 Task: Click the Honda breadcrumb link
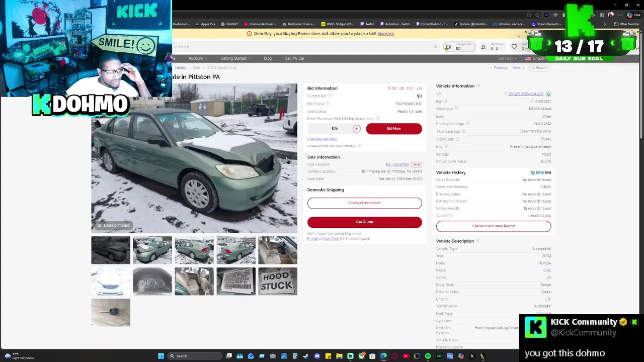coord(180,68)
